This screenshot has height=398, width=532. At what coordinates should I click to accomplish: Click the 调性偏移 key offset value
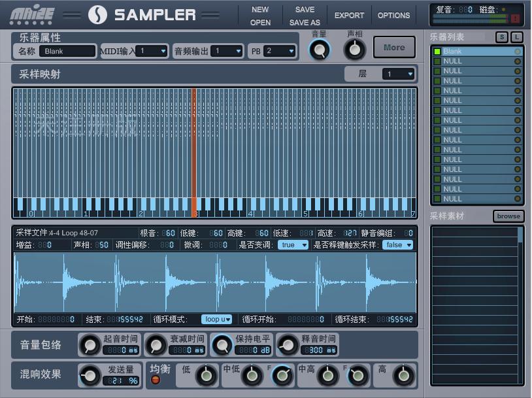click(x=167, y=245)
